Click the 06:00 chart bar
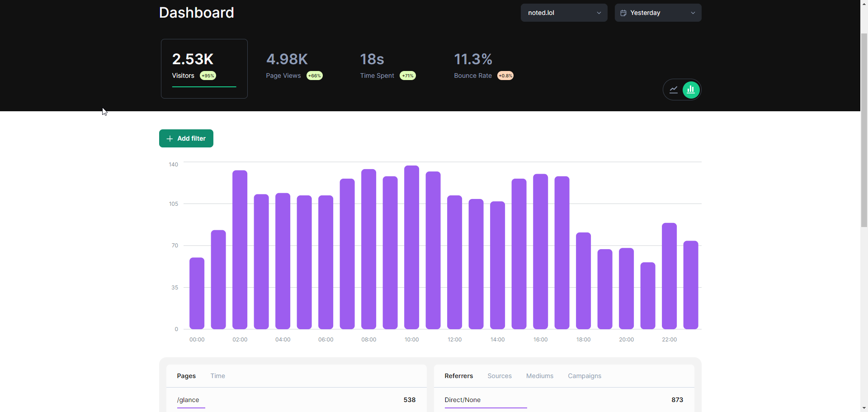The image size is (868, 412). 325,262
